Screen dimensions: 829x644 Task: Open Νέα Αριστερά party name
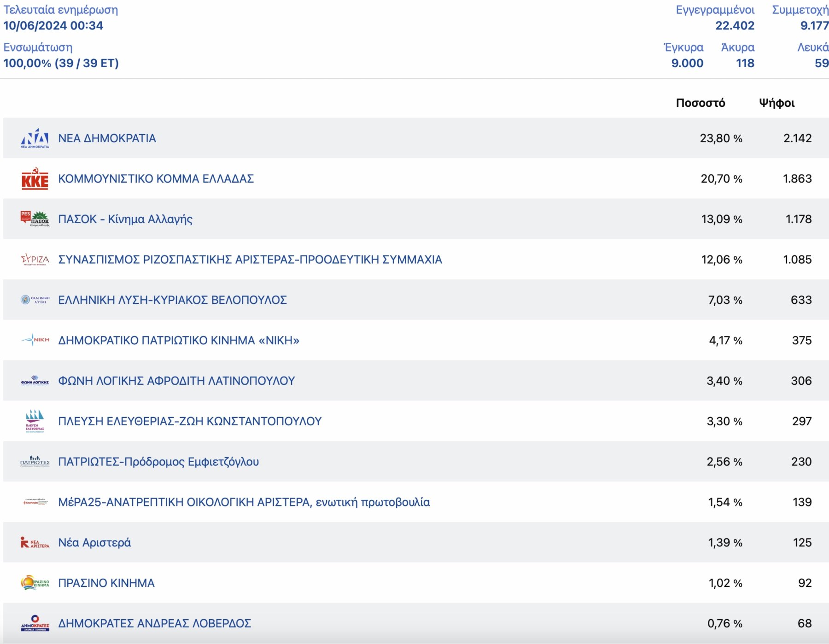(x=94, y=543)
